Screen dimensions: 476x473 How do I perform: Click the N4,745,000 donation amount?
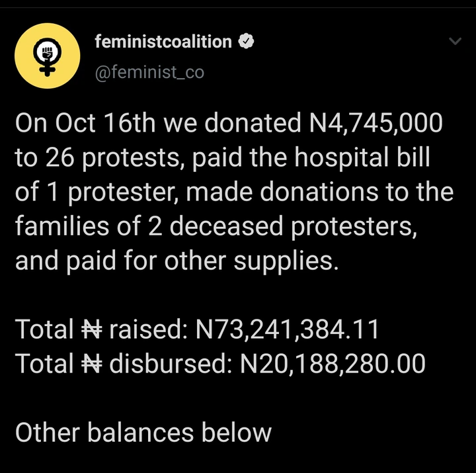tap(376, 124)
